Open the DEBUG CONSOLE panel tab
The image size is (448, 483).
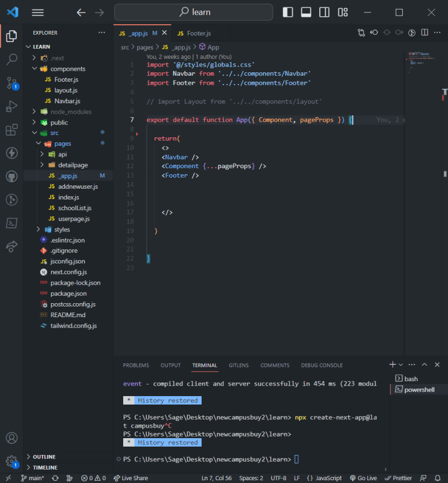point(322,365)
